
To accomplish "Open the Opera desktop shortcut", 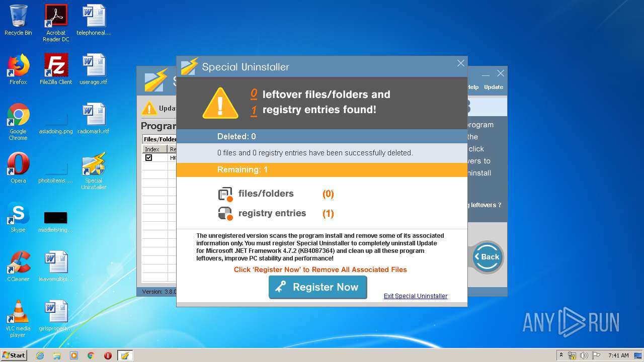I will [18, 167].
